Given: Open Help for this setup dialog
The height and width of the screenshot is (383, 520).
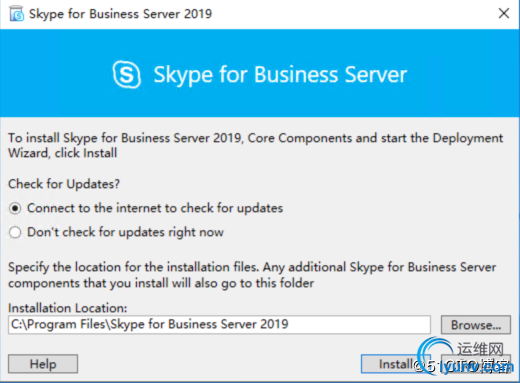Looking at the screenshot, I should [43, 364].
